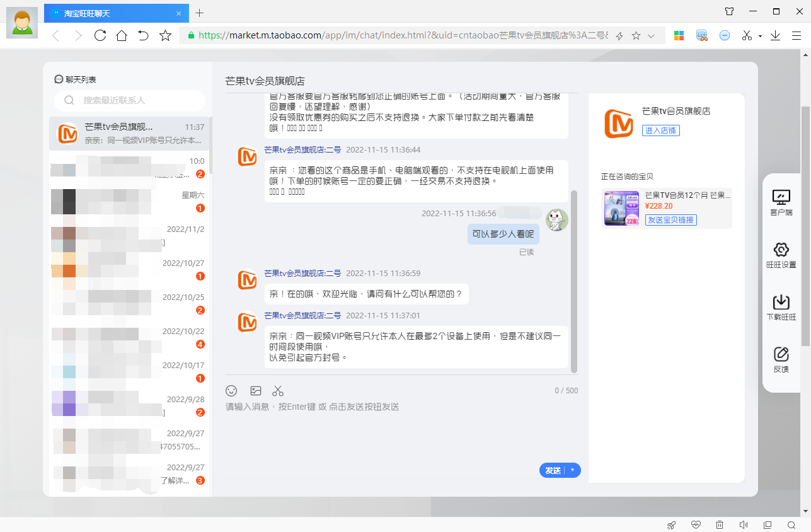Open 芒果TV会员12个月 product title
Viewport: 811px width, 532px height.
coord(688,195)
